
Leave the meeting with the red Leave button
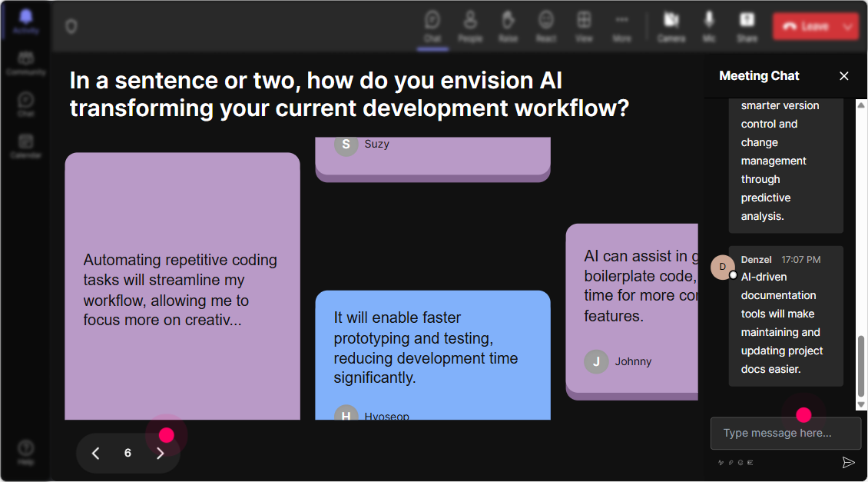click(806, 26)
